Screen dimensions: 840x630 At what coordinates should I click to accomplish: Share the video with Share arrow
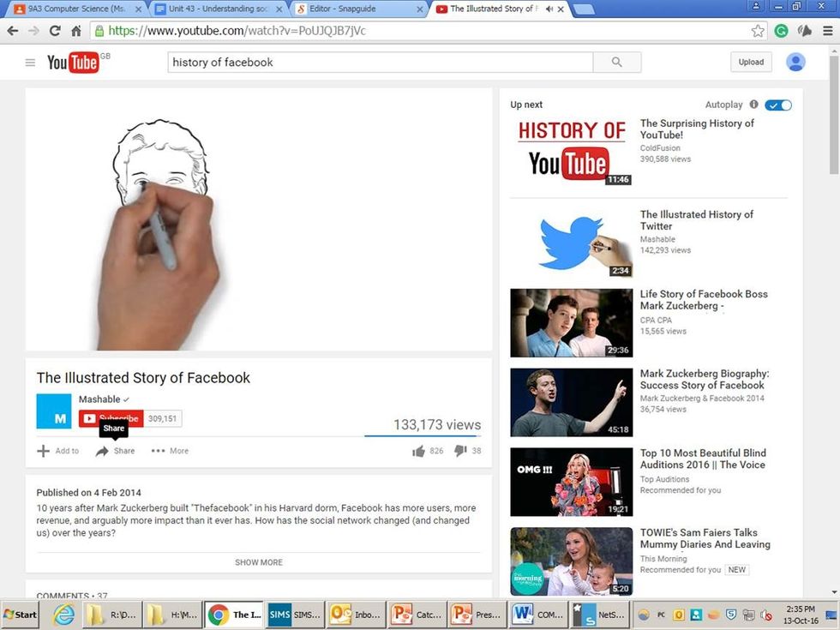(102, 451)
